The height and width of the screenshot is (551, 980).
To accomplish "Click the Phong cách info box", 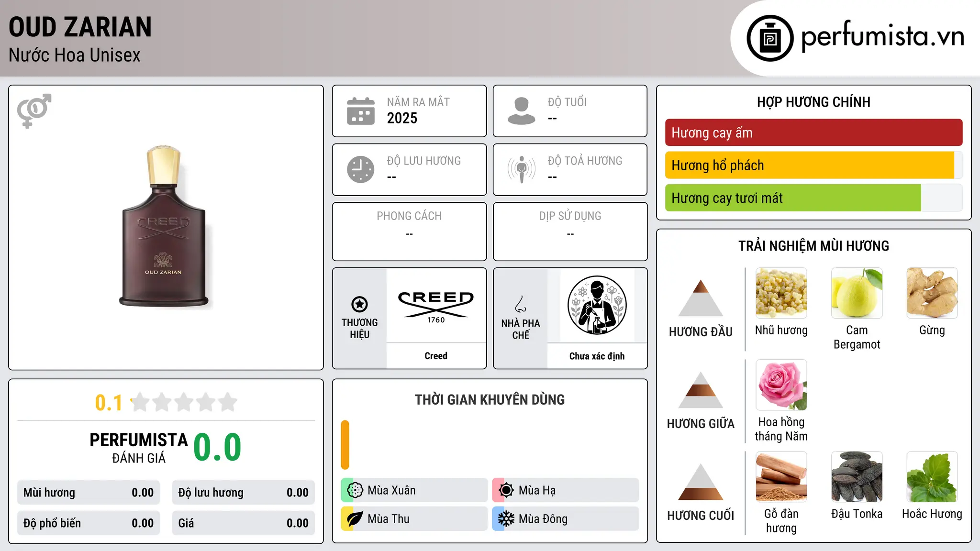I will pos(409,231).
